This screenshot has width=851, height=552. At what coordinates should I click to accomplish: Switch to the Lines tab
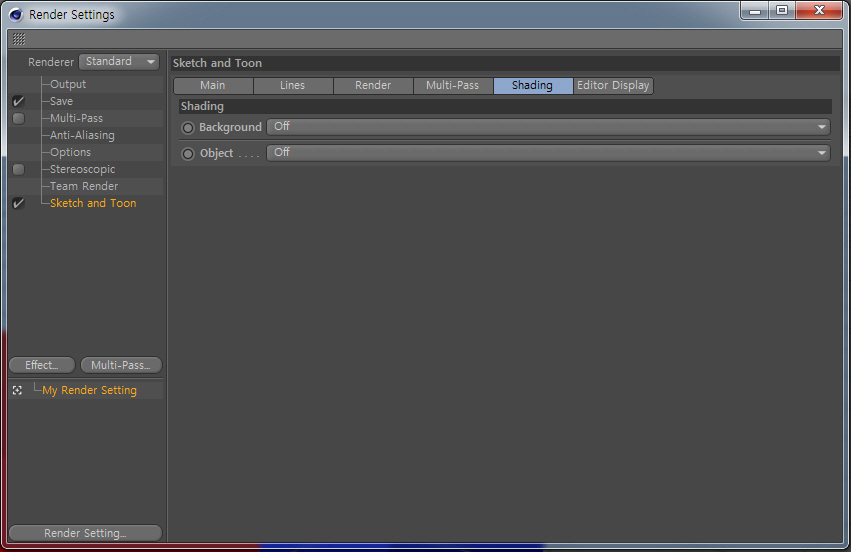click(x=293, y=85)
